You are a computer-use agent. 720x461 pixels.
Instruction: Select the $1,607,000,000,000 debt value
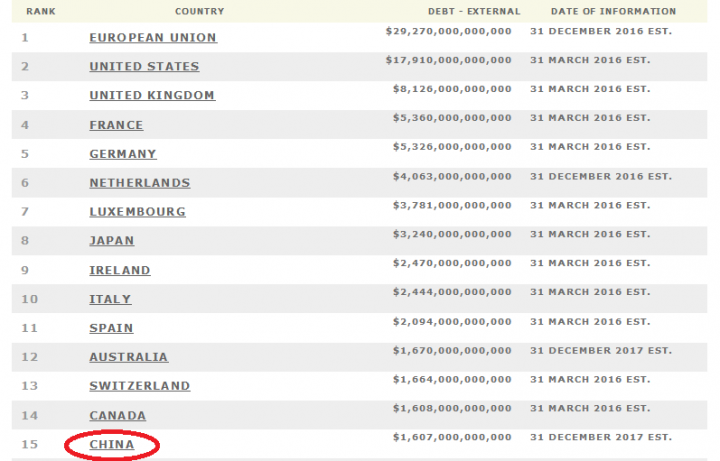tap(452, 438)
